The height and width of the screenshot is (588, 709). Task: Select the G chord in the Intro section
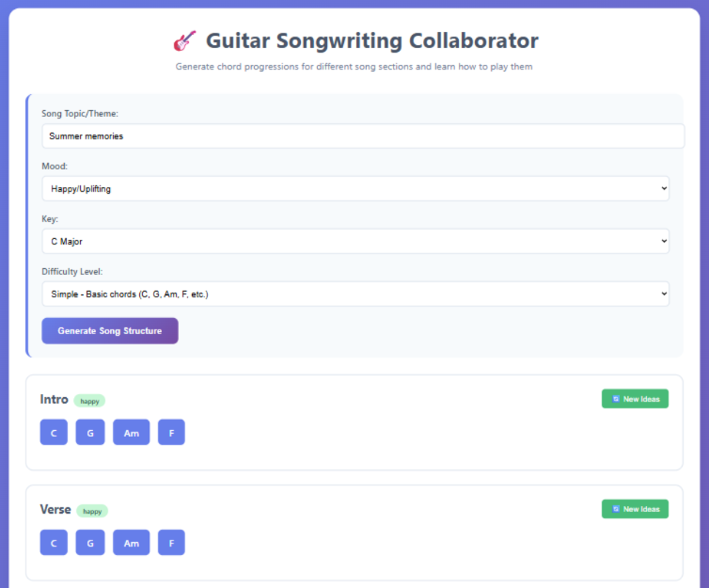(89, 433)
